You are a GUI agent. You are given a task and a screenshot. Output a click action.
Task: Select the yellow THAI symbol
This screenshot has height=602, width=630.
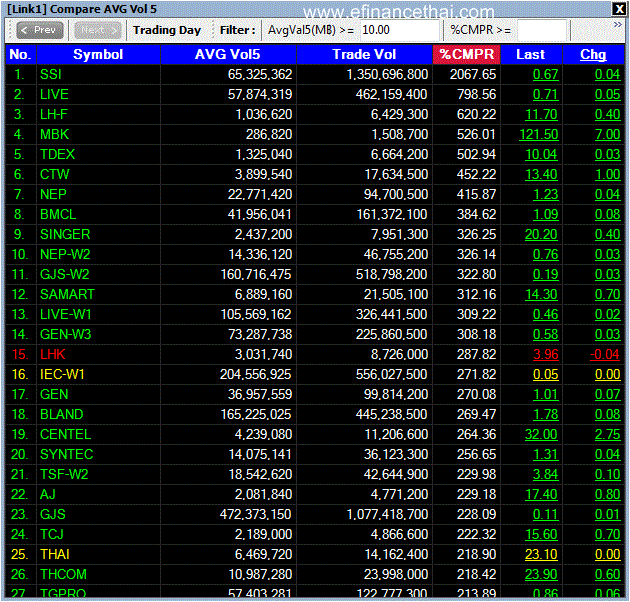point(55,555)
